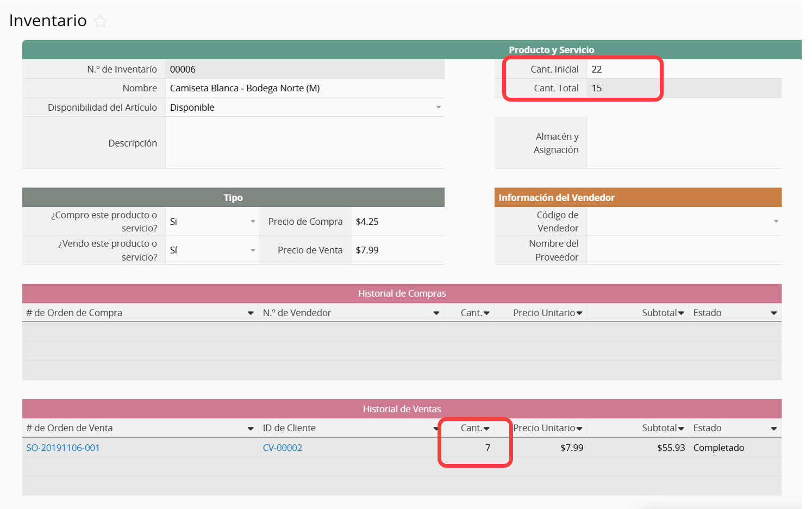The image size is (812, 509).
Task: Click the Precio de Compra field
Action: 397,222
